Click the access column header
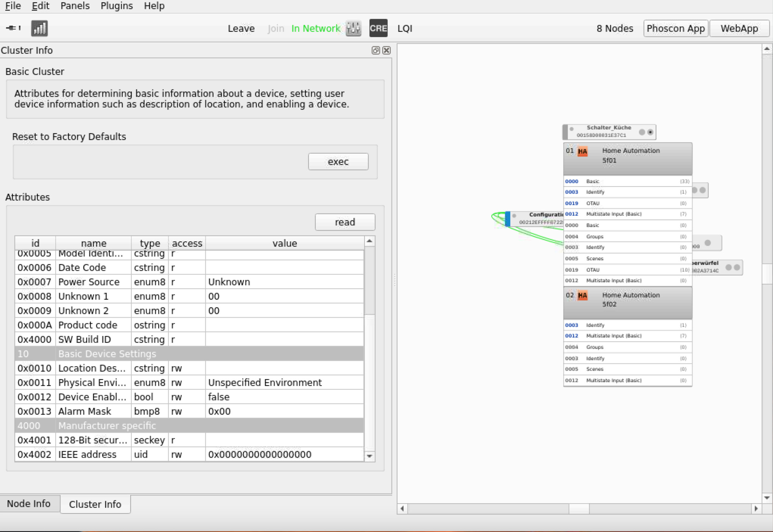Viewport: 773px width, 532px height. pyautogui.click(x=187, y=243)
